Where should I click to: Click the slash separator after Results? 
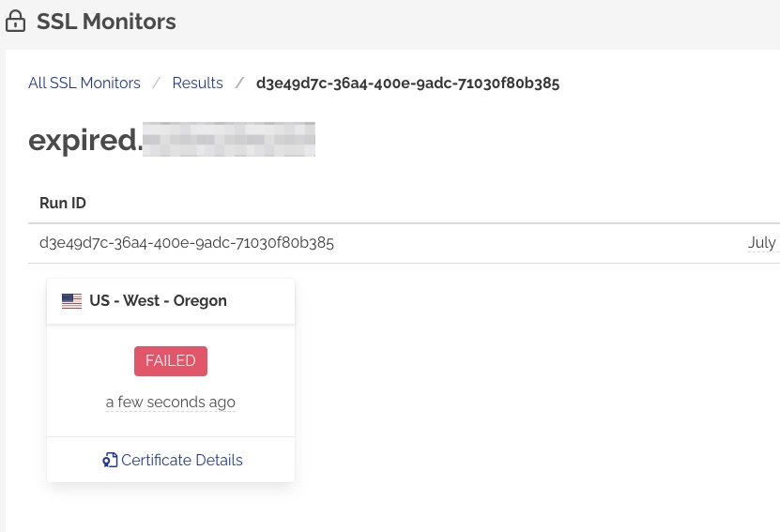tap(239, 84)
